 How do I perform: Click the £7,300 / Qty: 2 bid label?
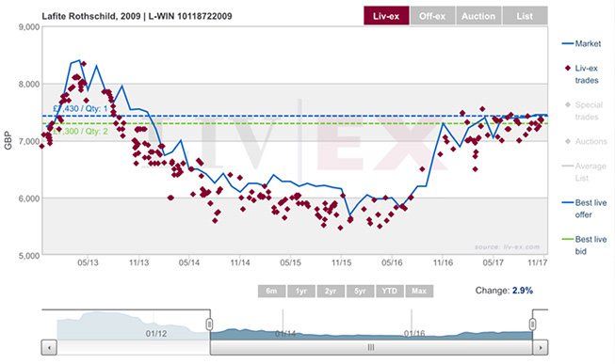click(x=80, y=132)
